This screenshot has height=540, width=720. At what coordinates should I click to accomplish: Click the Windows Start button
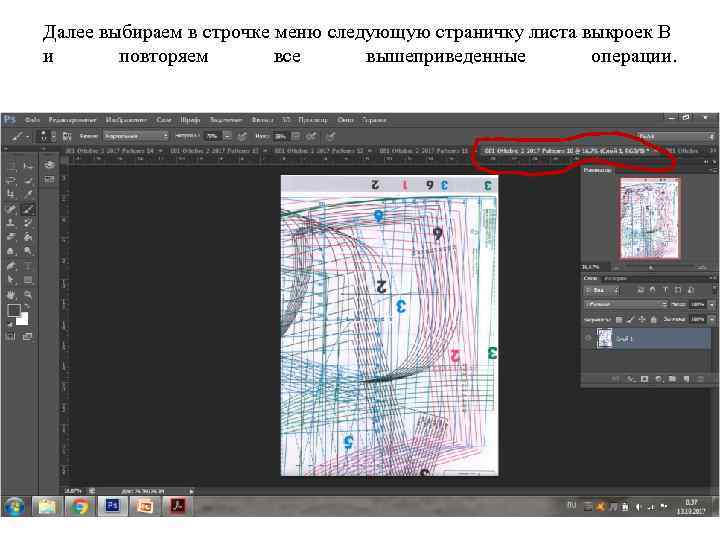(x=14, y=506)
